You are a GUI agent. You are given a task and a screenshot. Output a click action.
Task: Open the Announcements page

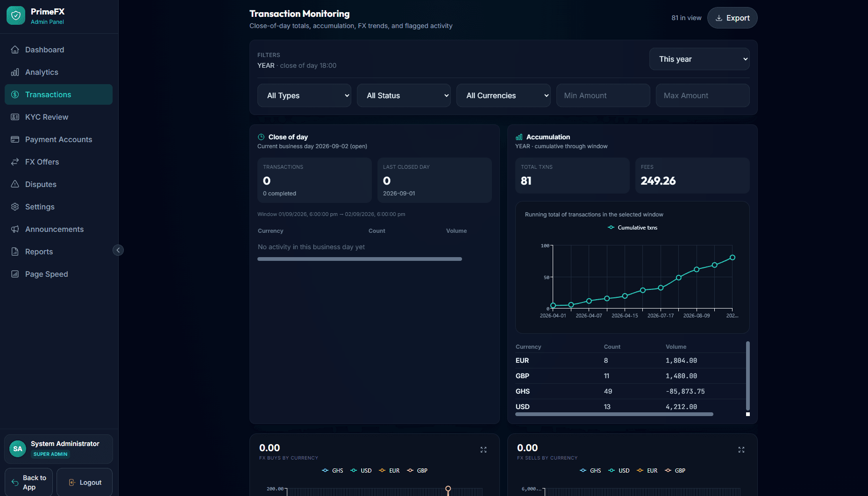click(58, 229)
